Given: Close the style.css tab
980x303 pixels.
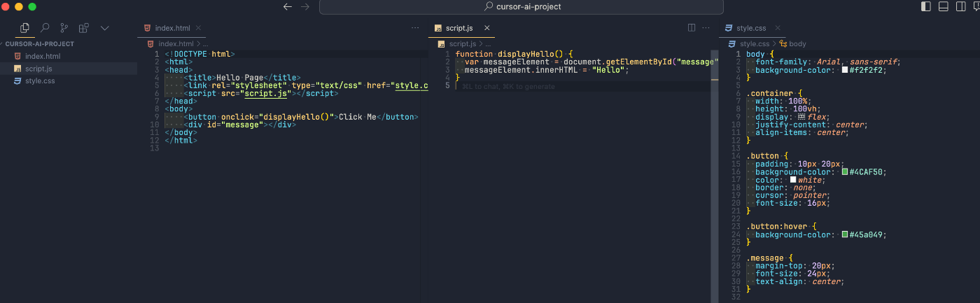Looking at the screenshot, I should 776,28.
